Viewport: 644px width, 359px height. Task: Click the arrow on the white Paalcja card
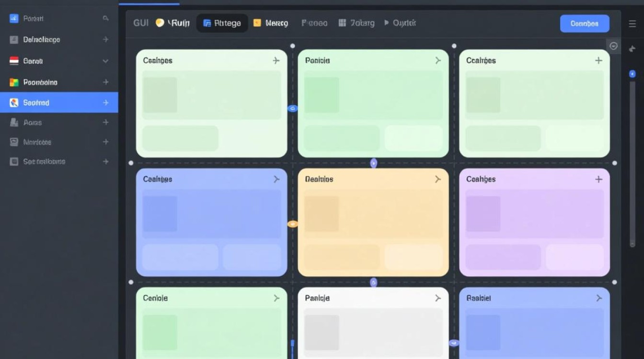click(x=437, y=298)
